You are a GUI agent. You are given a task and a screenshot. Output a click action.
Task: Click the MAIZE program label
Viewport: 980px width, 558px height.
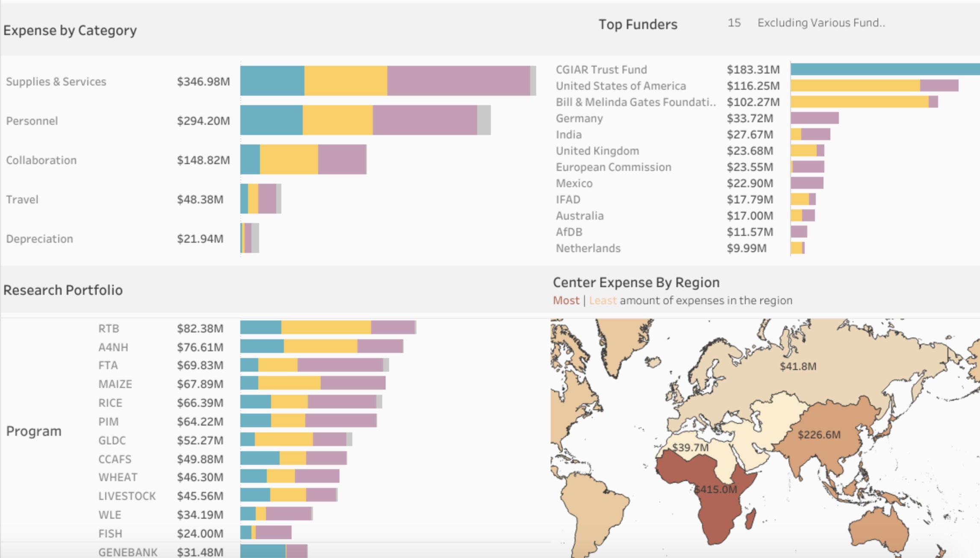(115, 384)
